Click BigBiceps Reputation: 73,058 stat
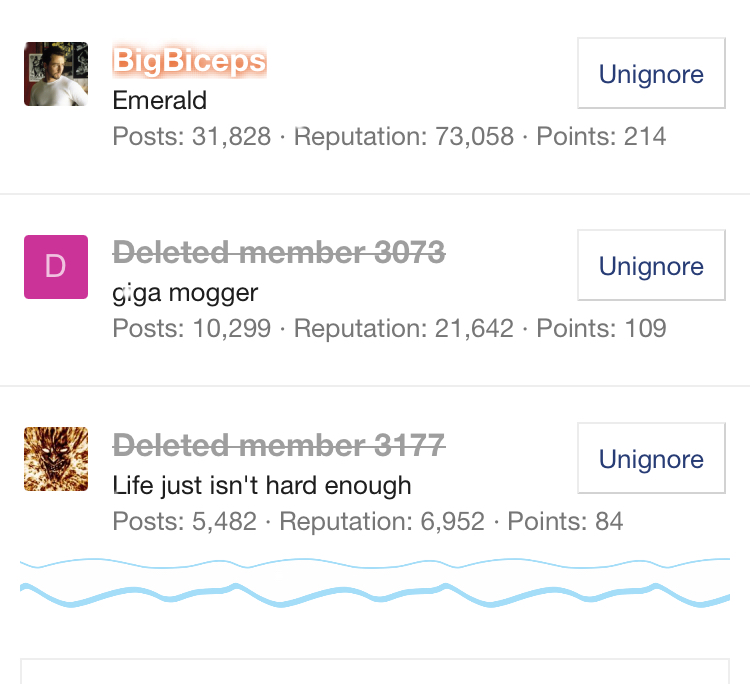 click(x=404, y=136)
